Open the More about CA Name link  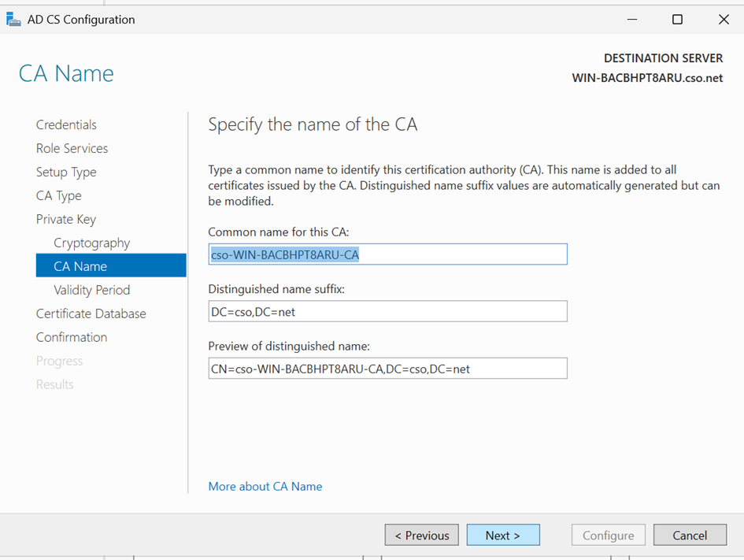[x=265, y=487]
